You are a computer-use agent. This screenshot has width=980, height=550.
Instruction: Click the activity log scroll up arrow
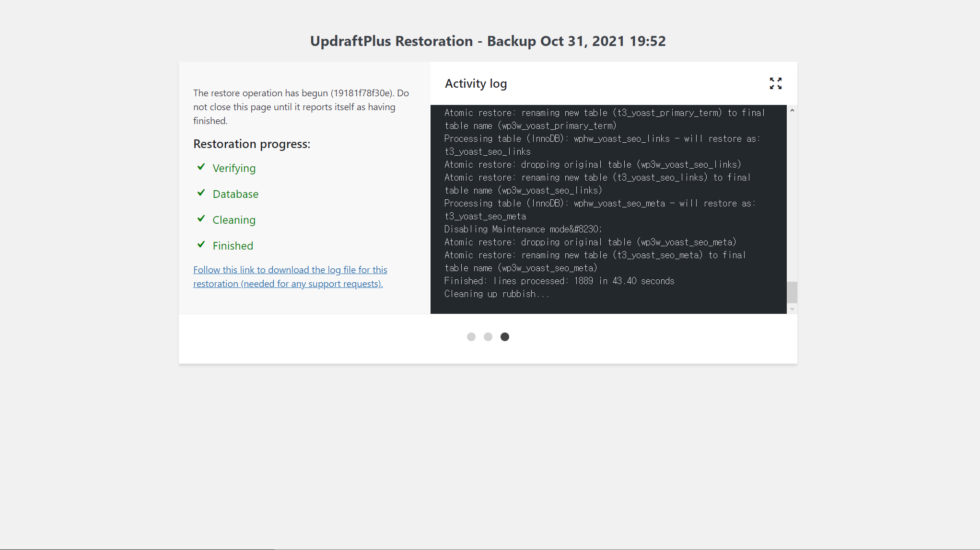click(792, 111)
